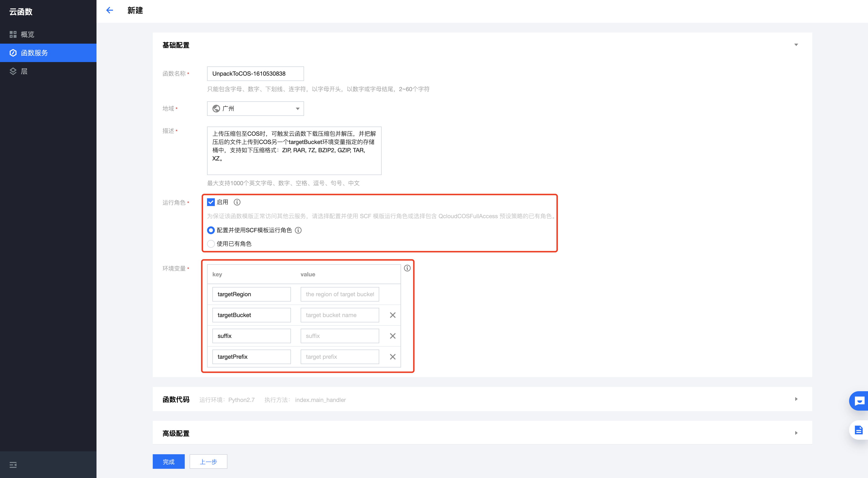
Task: Open the floating document help icon
Action: pos(859,430)
